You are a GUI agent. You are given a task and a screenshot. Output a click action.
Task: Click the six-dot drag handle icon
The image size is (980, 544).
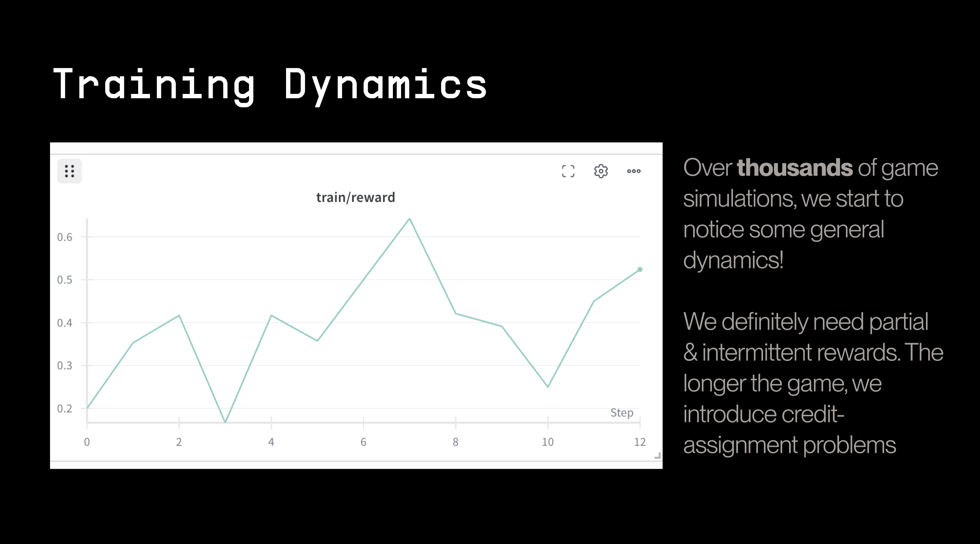69,171
